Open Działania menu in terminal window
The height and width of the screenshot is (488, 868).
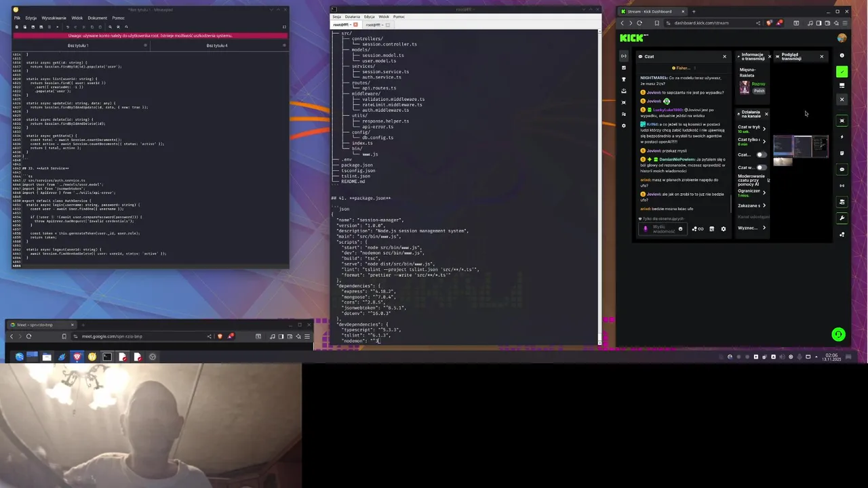pos(353,16)
